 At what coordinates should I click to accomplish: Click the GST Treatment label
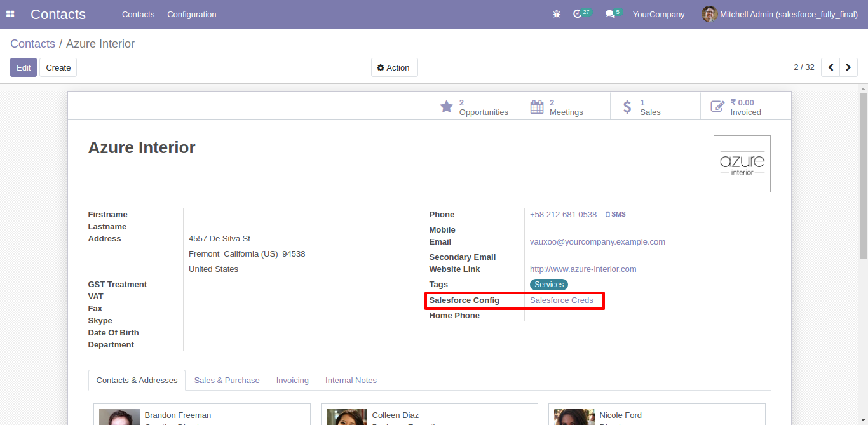pyautogui.click(x=118, y=285)
